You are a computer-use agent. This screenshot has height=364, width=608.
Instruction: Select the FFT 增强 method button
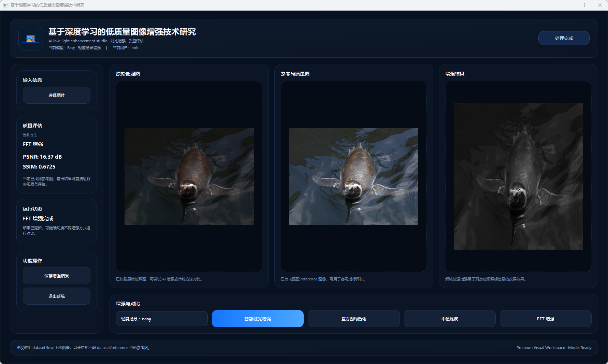[545, 319]
